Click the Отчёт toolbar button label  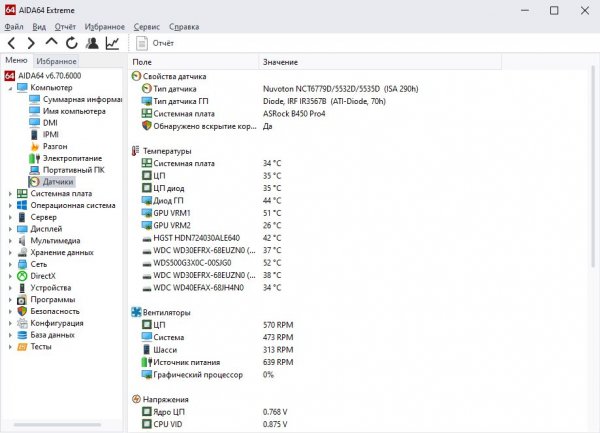click(x=163, y=43)
